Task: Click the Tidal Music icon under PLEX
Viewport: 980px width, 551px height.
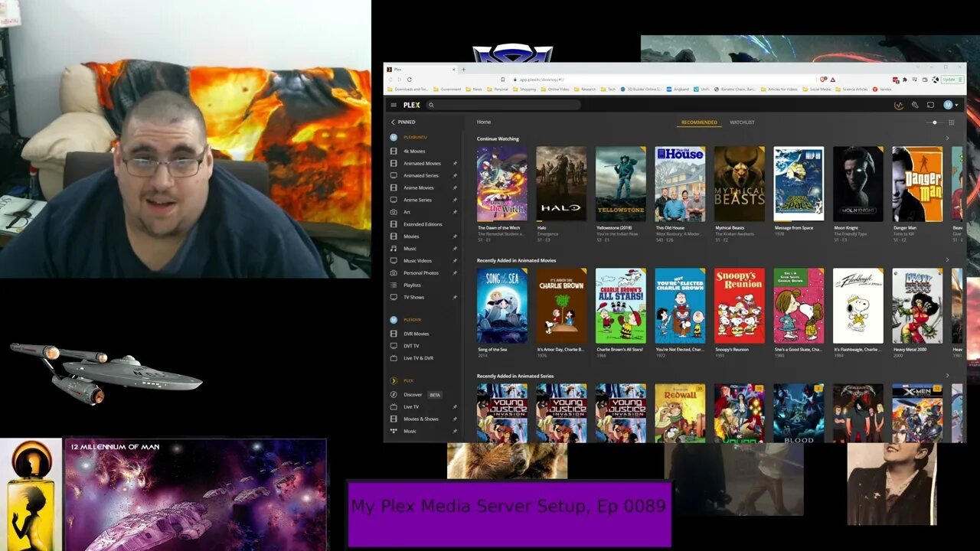Action: pyautogui.click(x=394, y=432)
